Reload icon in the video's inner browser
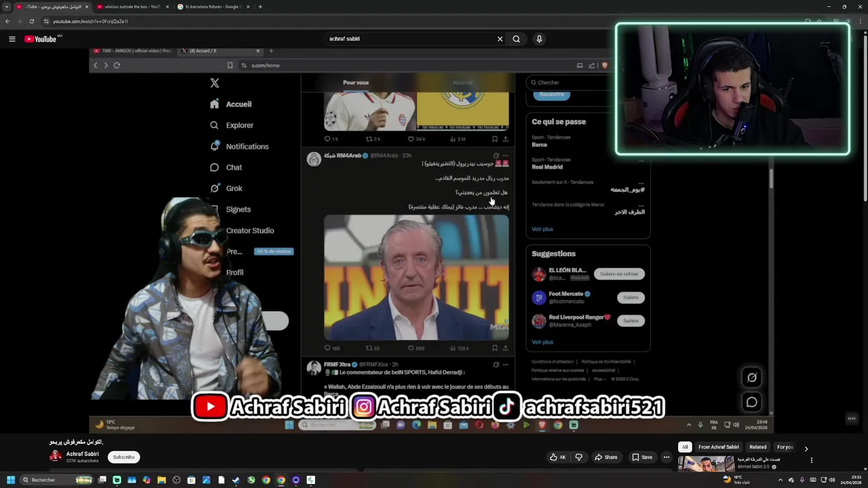Screen dimensions: 868x488 pos(117,66)
